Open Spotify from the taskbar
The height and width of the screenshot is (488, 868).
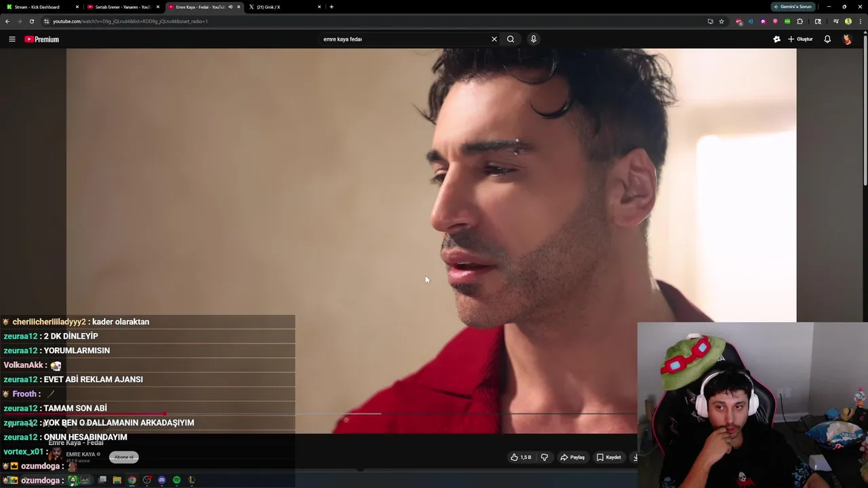176,480
